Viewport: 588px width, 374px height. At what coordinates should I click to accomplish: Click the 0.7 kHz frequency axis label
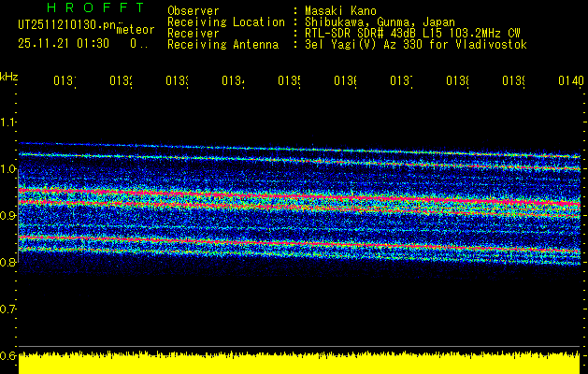click(x=8, y=309)
